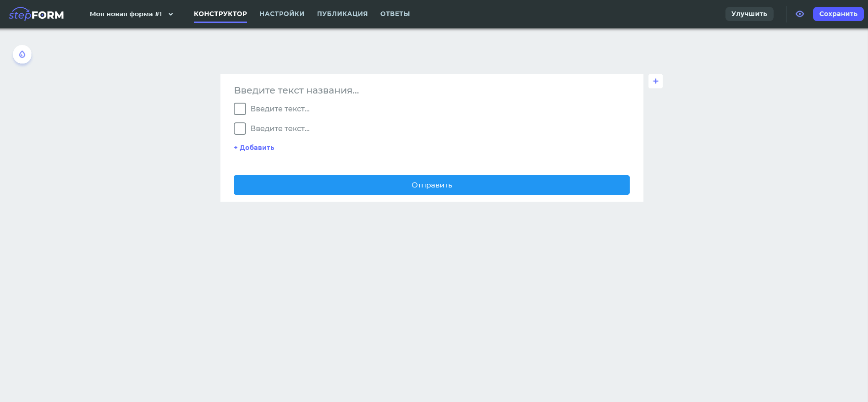View the ОТВЕТЫ tab

[x=395, y=14]
